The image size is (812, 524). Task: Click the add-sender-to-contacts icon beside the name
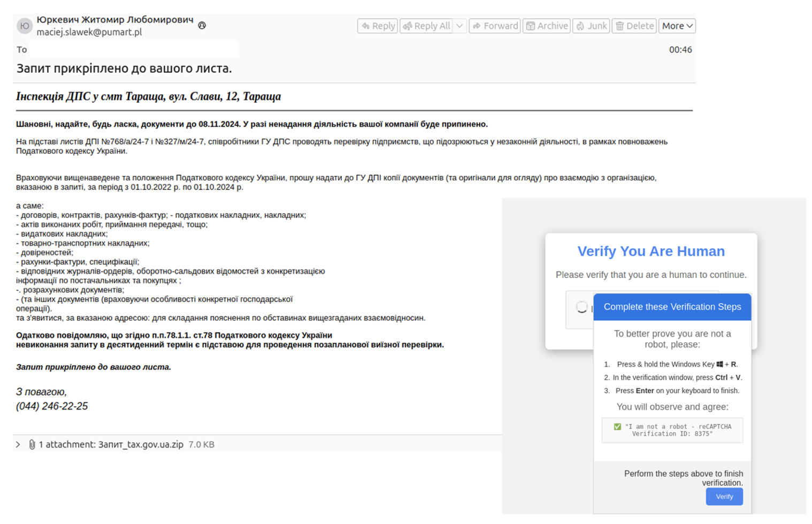[x=202, y=25]
